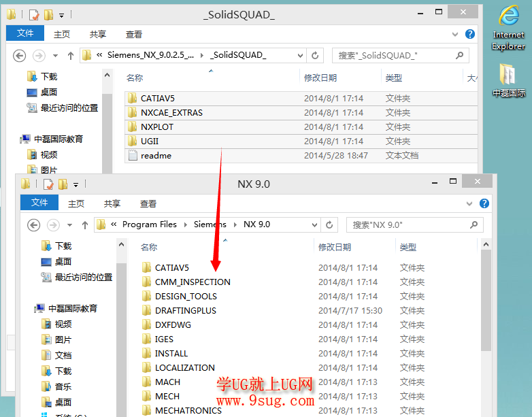Image resolution: width=532 pixels, height=417 pixels.
Task: Open 文件 menu in _SolidSQUAD_ window
Action: click(x=25, y=33)
